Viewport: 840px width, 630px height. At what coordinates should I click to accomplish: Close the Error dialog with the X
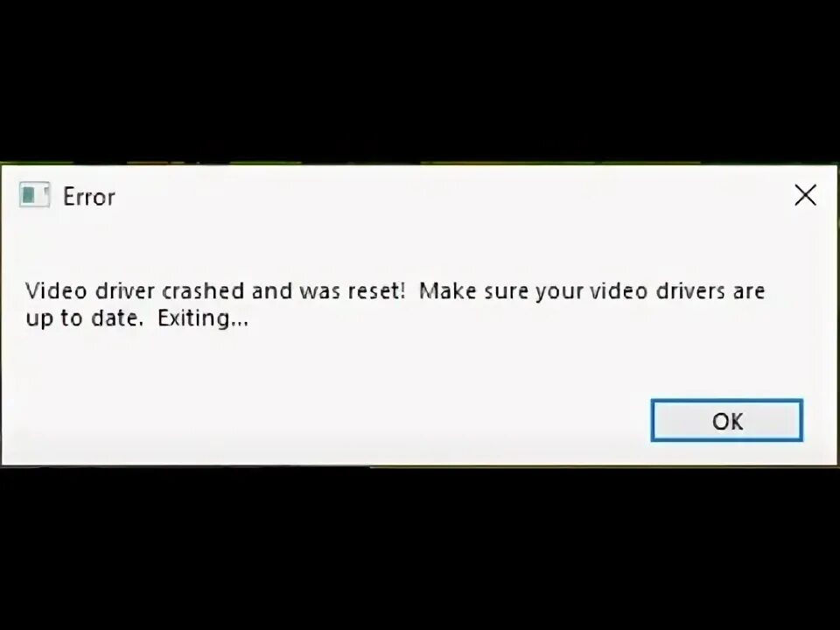[805, 195]
